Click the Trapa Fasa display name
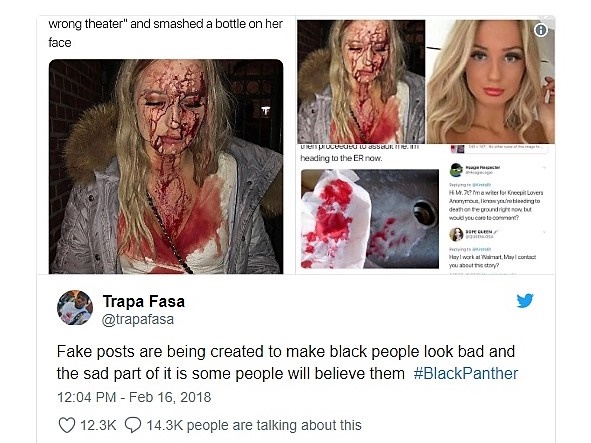 (144, 301)
